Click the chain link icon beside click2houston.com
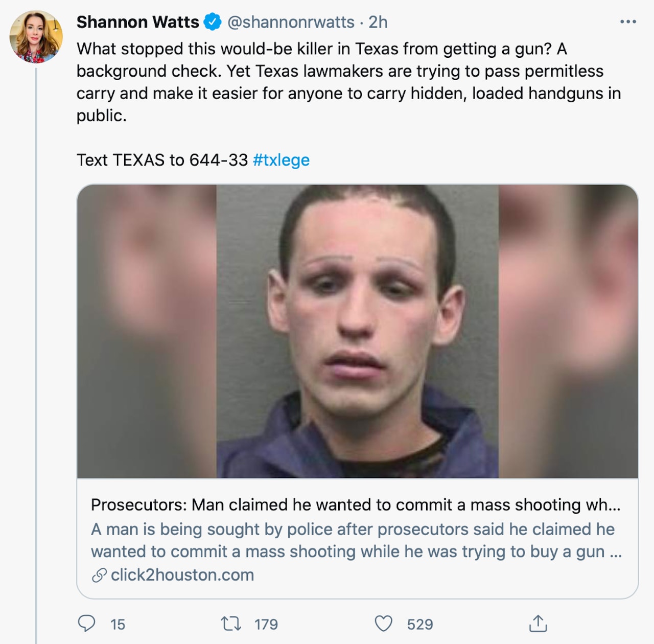654x644 pixels. 99,576
